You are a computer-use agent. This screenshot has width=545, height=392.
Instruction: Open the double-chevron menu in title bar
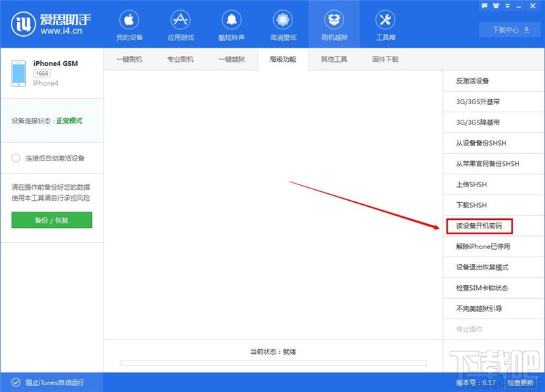(508, 5)
